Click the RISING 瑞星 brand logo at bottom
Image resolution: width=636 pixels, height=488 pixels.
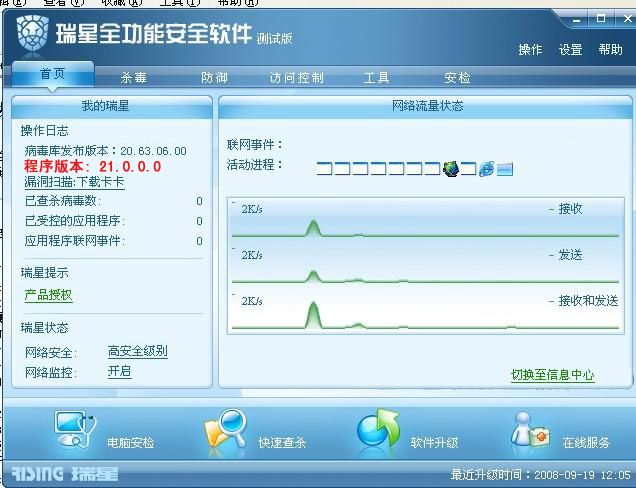tap(64, 474)
